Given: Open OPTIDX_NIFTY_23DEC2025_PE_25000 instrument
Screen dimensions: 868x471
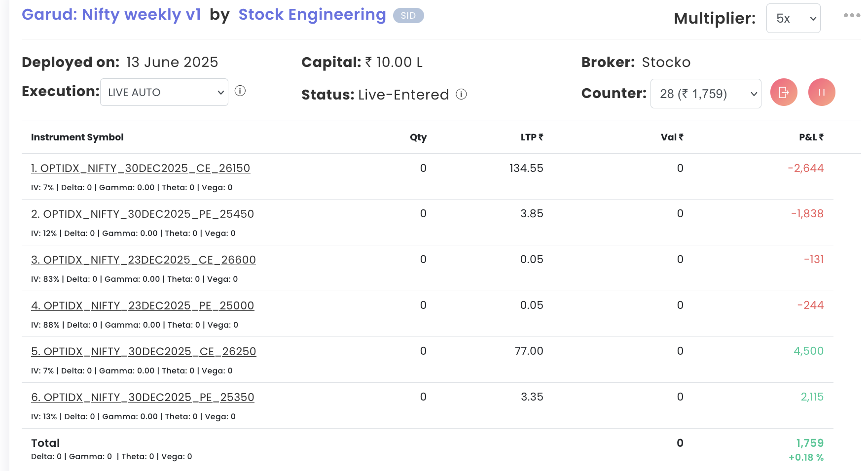Looking at the screenshot, I should click(x=143, y=306).
